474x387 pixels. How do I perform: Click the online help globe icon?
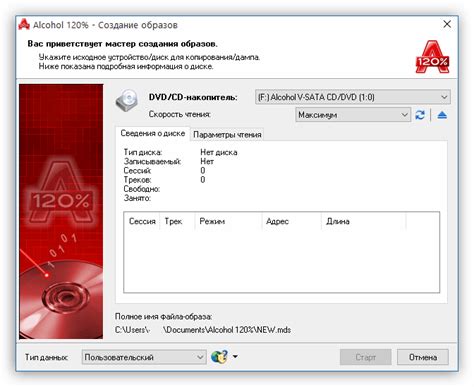click(219, 357)
